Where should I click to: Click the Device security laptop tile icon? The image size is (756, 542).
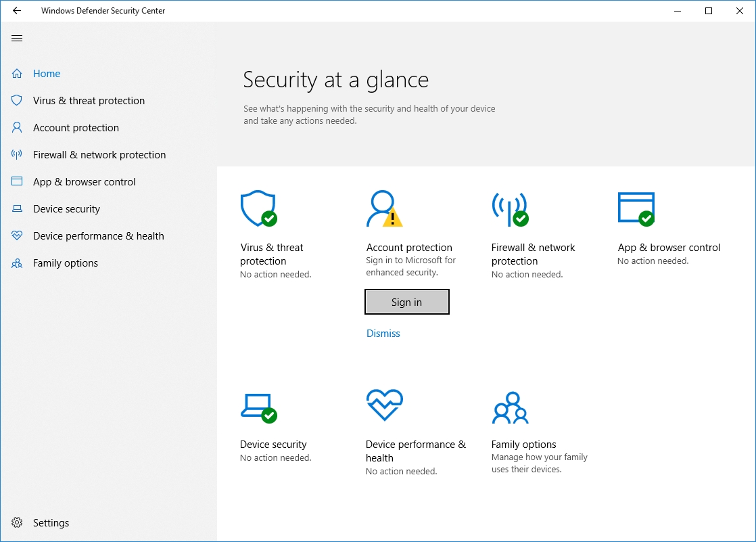click(258, 407)
